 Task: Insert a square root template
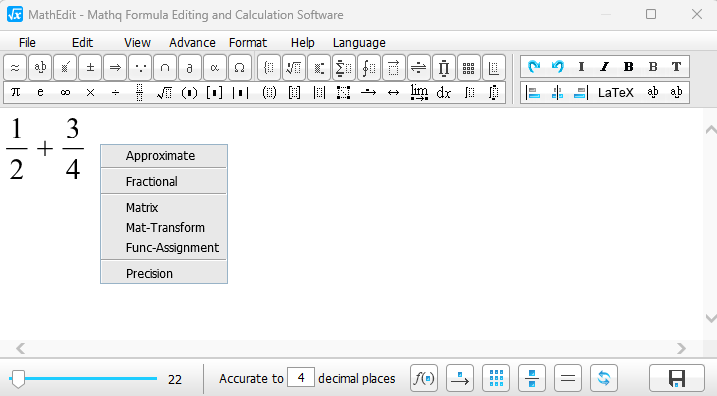tap(164, 93)
